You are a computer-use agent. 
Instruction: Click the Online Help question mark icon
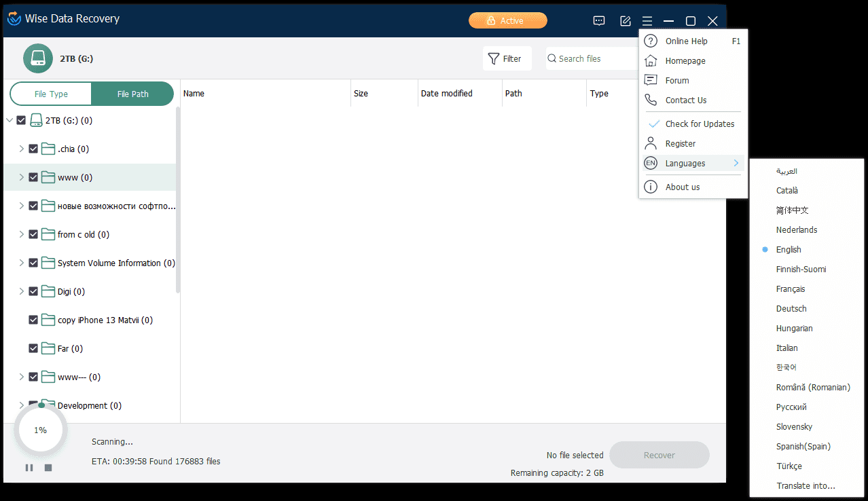tap(651, 41)
